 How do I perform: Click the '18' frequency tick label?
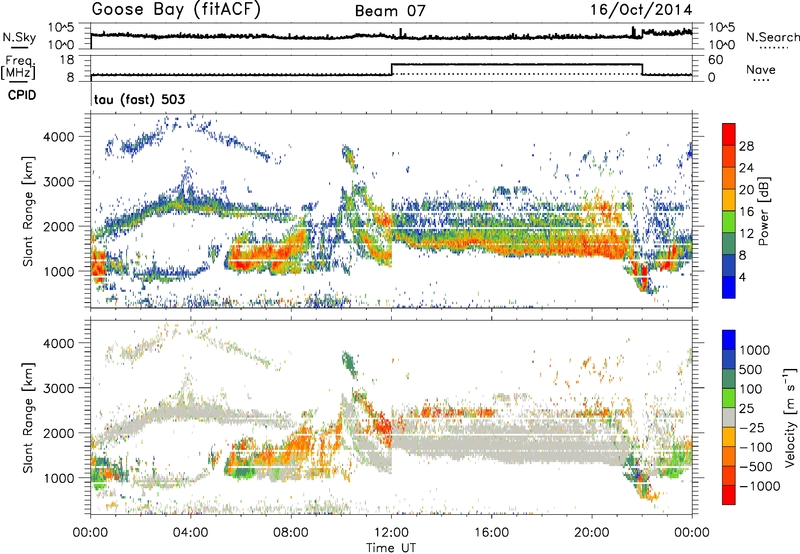[67, 60]
